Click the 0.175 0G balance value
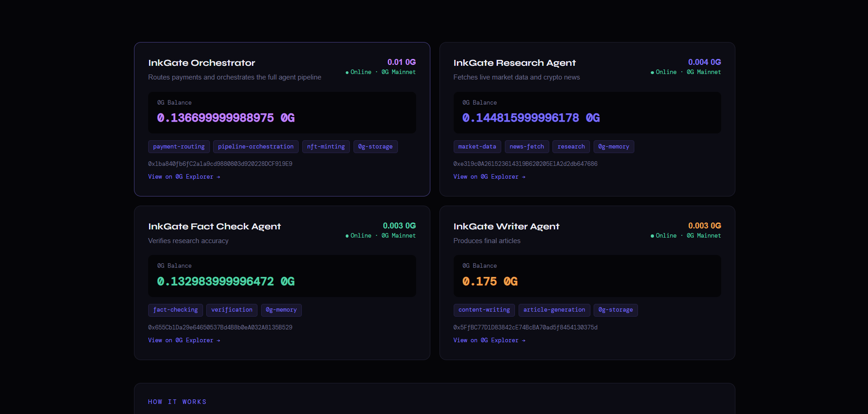Viewport: 868px width, 414px height. point(490,281)
